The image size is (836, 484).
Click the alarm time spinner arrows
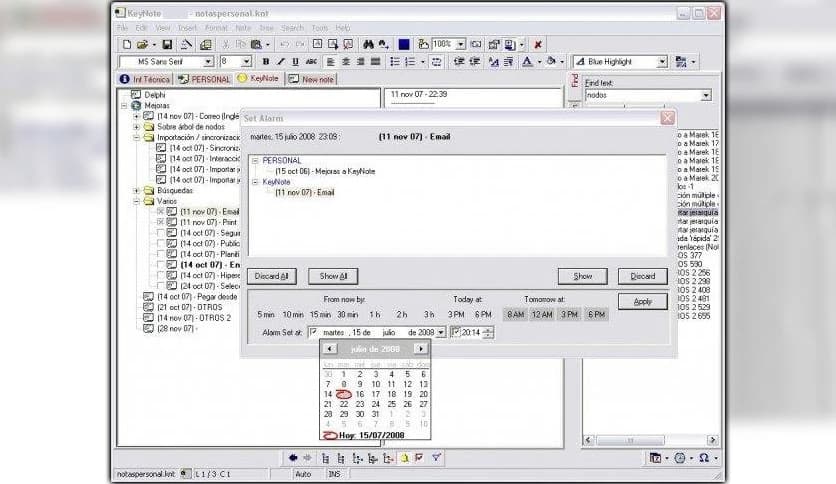pyautogui.click(x=488, y=332)
